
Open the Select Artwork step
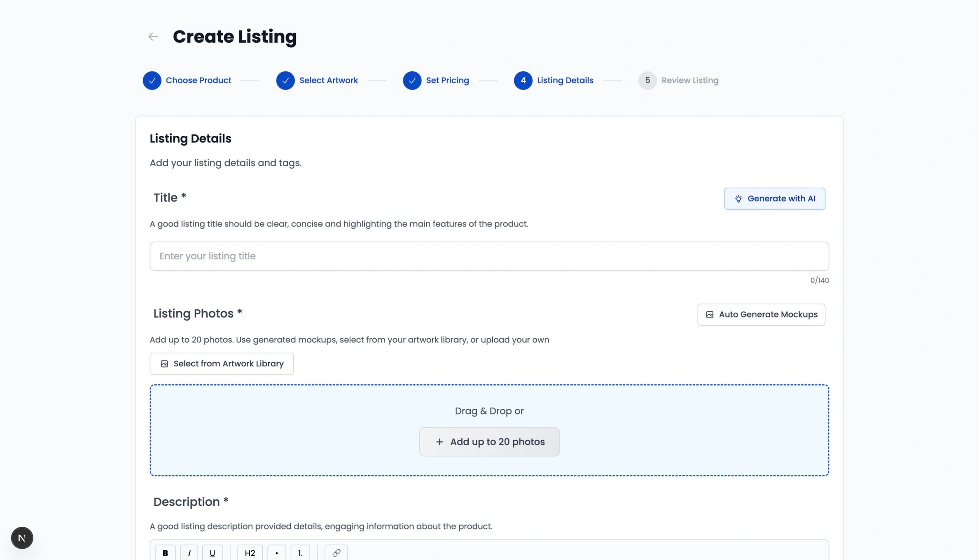328,80
